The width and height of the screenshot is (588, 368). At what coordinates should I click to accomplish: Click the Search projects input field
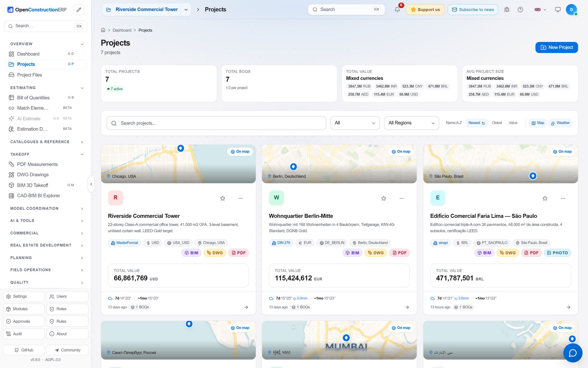pos(216,123)
